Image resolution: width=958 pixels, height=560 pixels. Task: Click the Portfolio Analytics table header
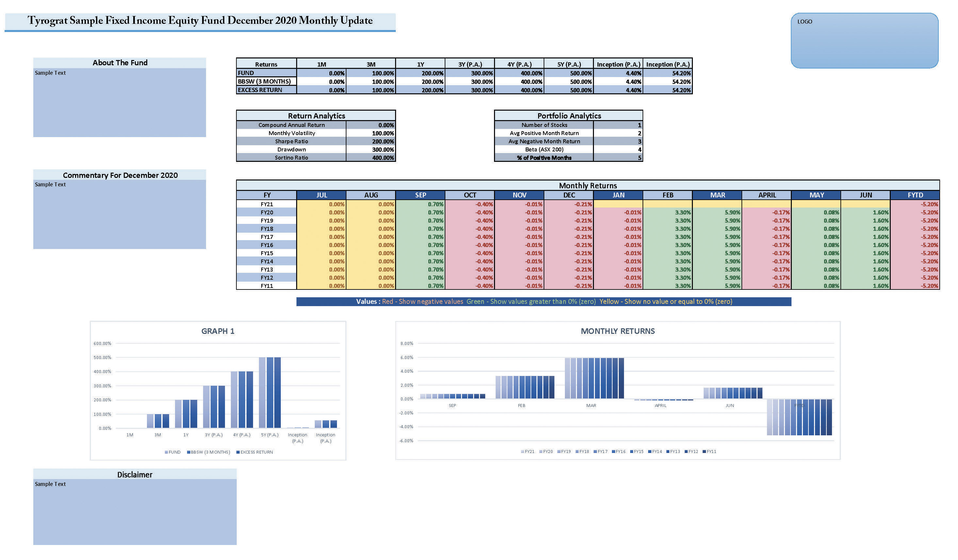(569, 116)
